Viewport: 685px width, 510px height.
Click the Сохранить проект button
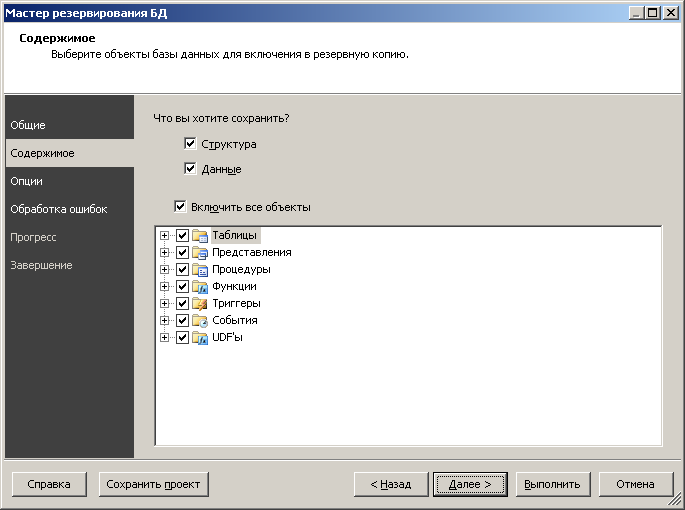click(153, 484)
